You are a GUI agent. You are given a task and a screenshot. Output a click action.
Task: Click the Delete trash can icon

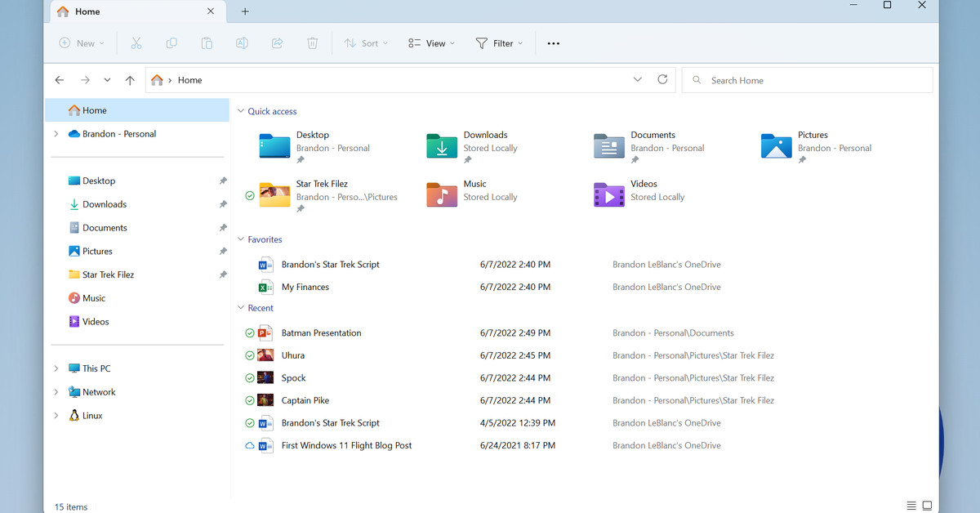[312, 43]
